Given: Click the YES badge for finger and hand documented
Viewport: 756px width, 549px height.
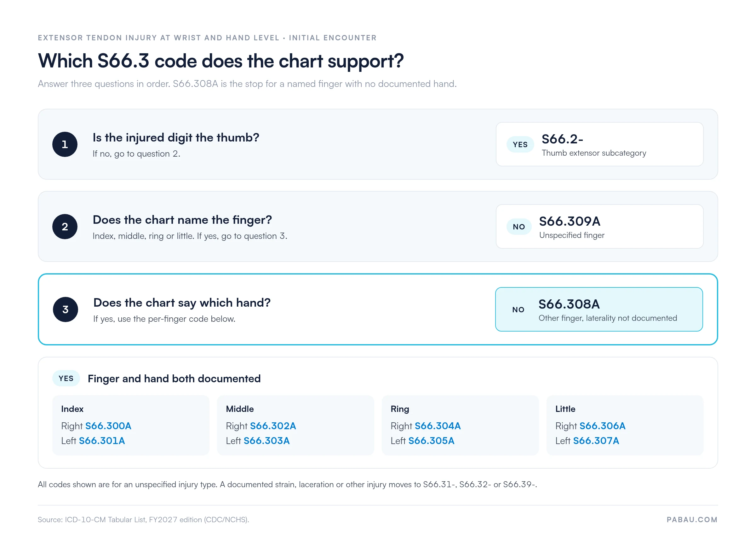Looking at the screenshot, I should tap(66, 378).
